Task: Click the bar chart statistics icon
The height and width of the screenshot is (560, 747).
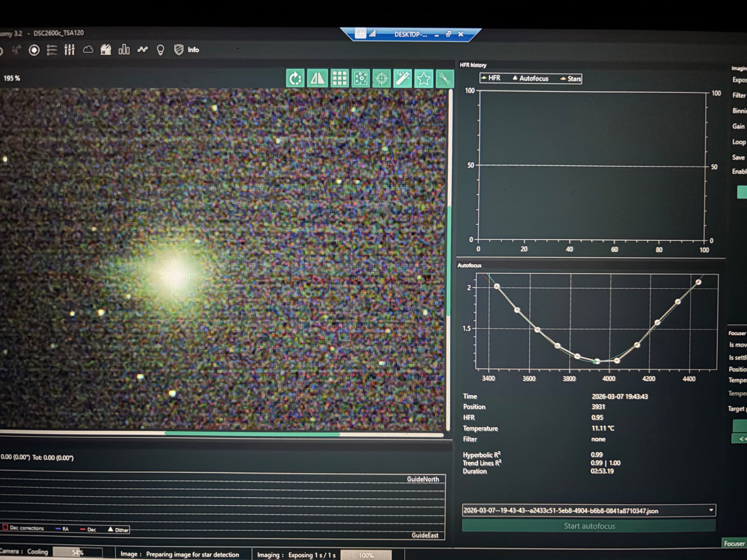Action: click(x=124, y=49)
